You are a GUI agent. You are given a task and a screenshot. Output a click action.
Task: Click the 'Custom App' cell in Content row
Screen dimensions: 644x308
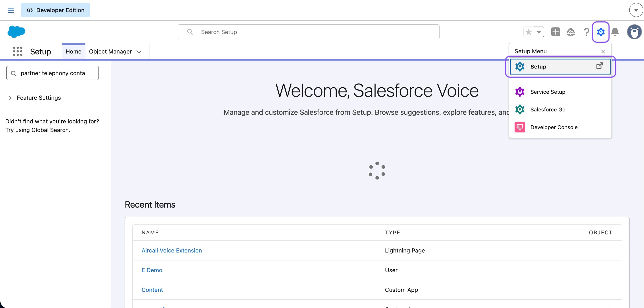[401, 290]
